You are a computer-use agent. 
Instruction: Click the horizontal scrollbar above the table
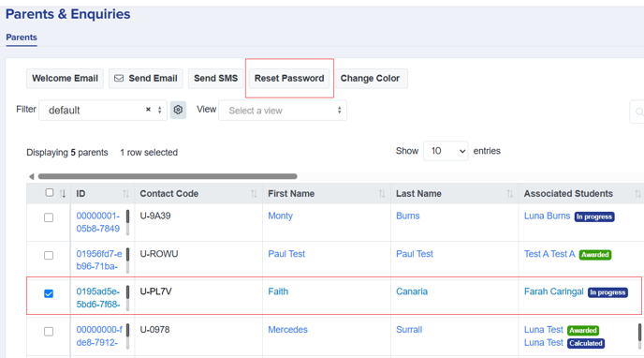coord(168,176)
